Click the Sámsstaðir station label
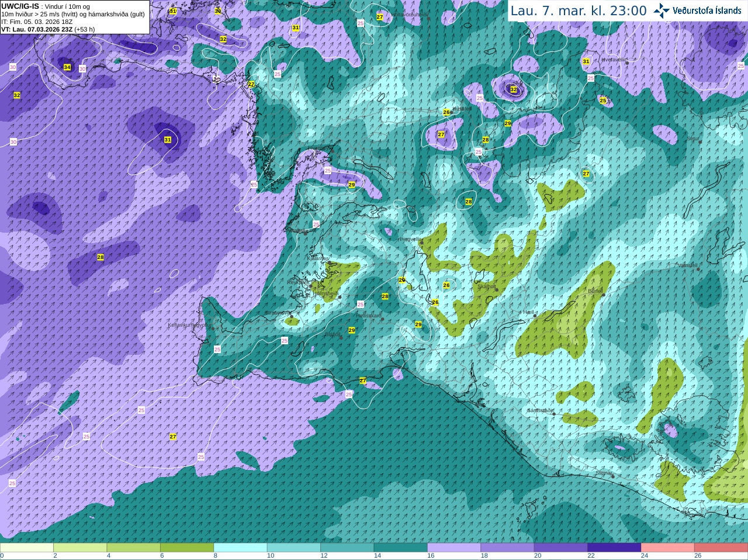The height and width of the screenshot is (560, 748). click(540, 410)
